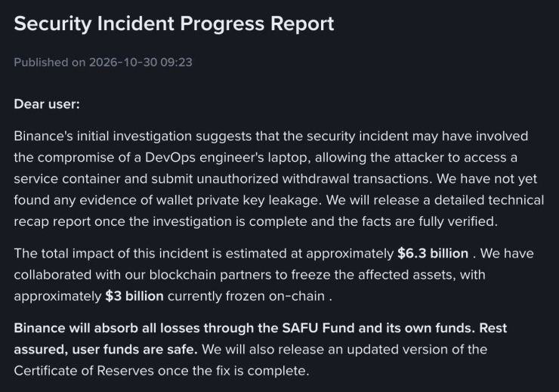Click the phrase 'Binance's initial investigation'
559x392 pixels.
pos(103,136)
